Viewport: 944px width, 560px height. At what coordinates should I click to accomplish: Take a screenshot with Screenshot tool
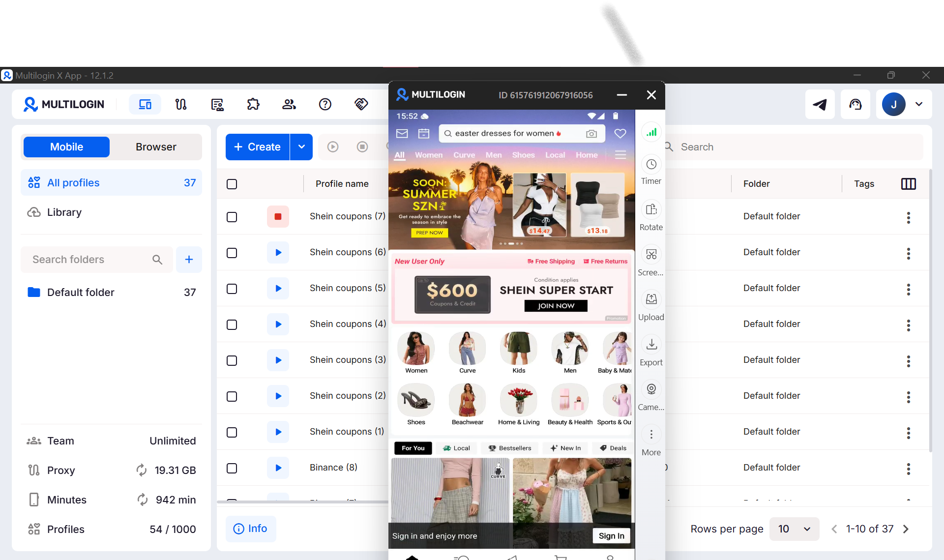click(x=651, y=255)
